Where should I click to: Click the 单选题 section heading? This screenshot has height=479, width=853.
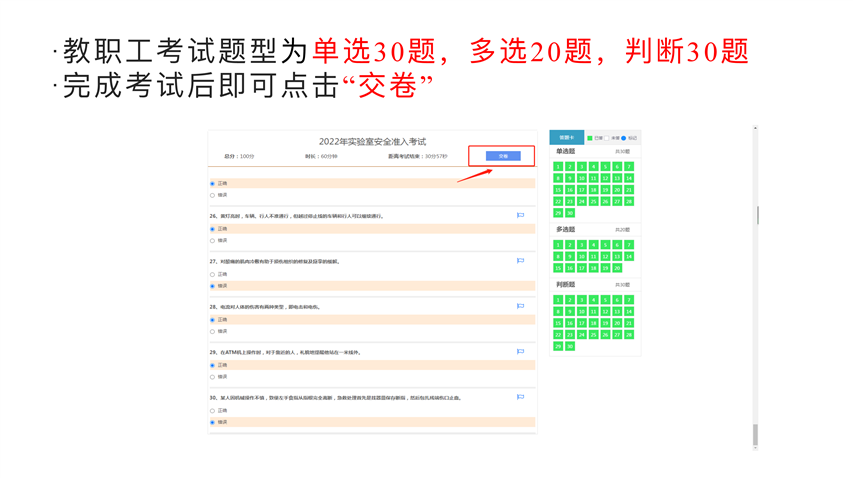coord(566,152)
